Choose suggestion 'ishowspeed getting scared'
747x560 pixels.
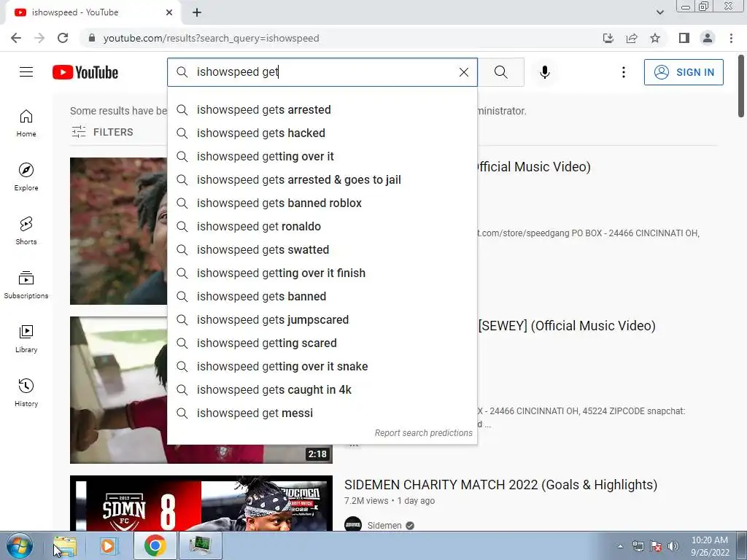tap(322, 343)
